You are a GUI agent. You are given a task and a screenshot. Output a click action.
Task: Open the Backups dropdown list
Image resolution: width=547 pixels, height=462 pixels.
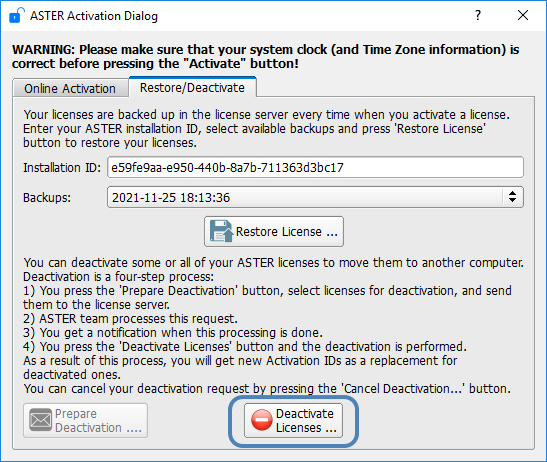point(315,198)
